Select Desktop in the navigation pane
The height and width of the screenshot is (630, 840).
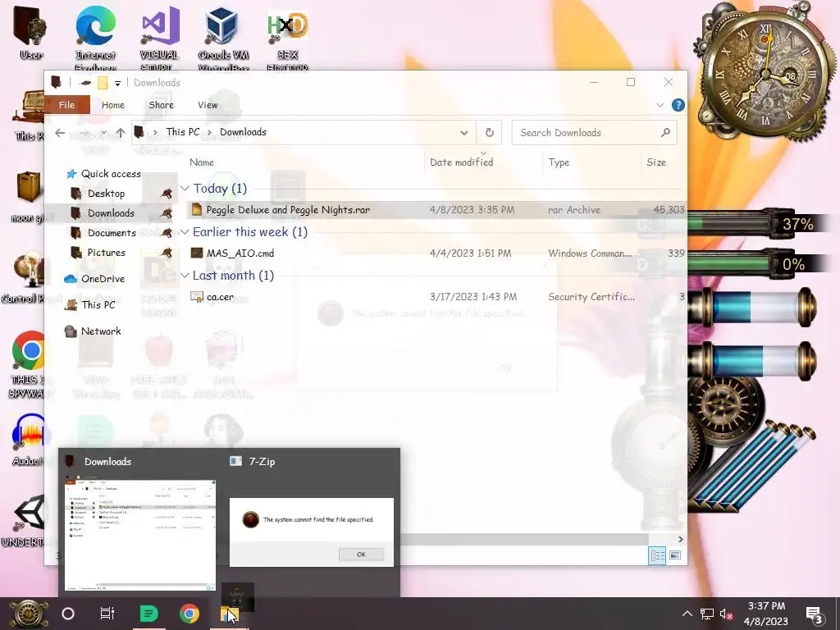click(x=106, y=194)
